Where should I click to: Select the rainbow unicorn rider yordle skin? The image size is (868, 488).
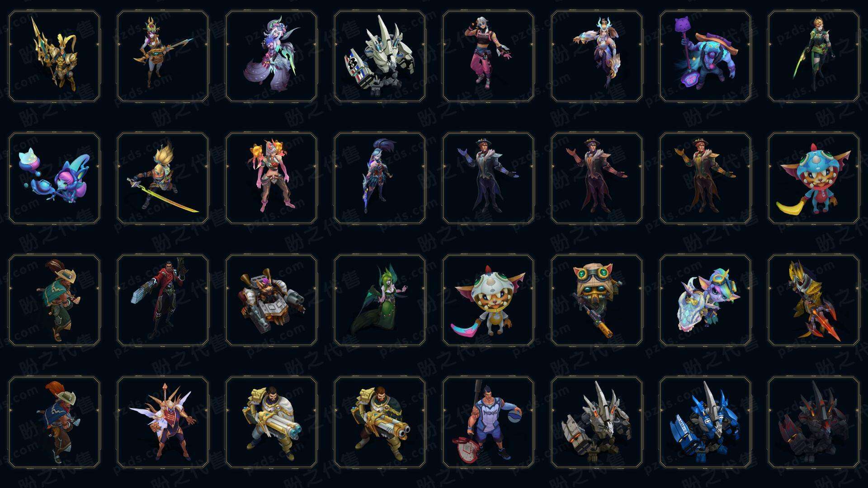pyautogui.click(x=705, y=300)
